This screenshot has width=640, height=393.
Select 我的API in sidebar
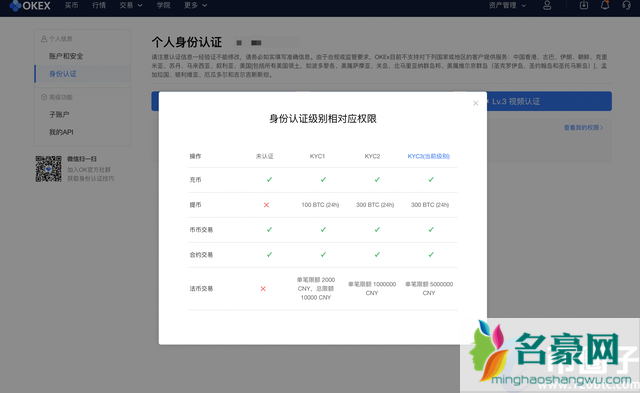pyautogui.click(x=61, y=132)
